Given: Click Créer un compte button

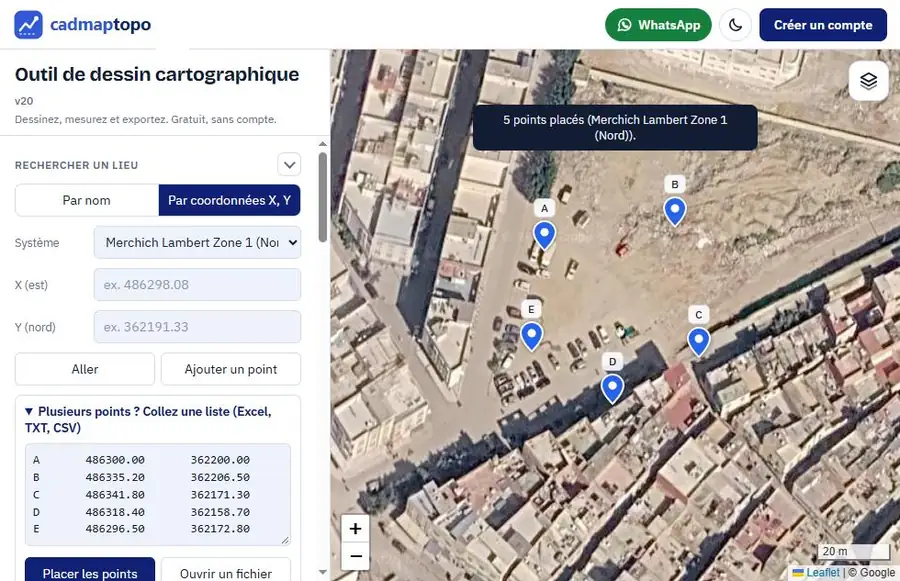Looking at the screenshot, I should tap(823, 25).
